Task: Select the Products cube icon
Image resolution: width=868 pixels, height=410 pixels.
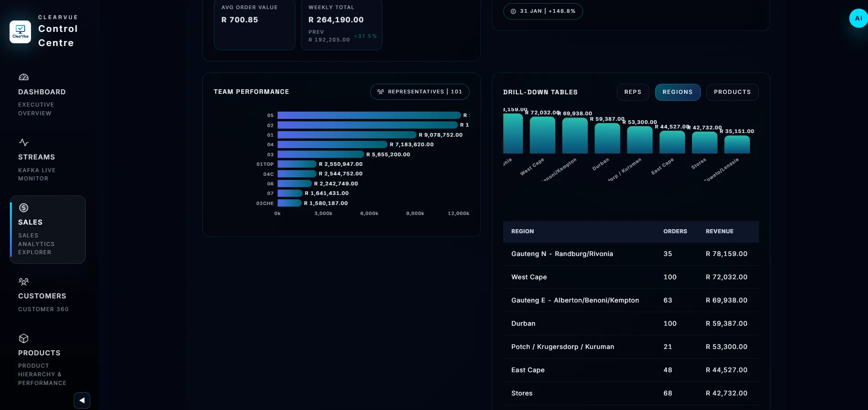Action: (x=24, y=338)
